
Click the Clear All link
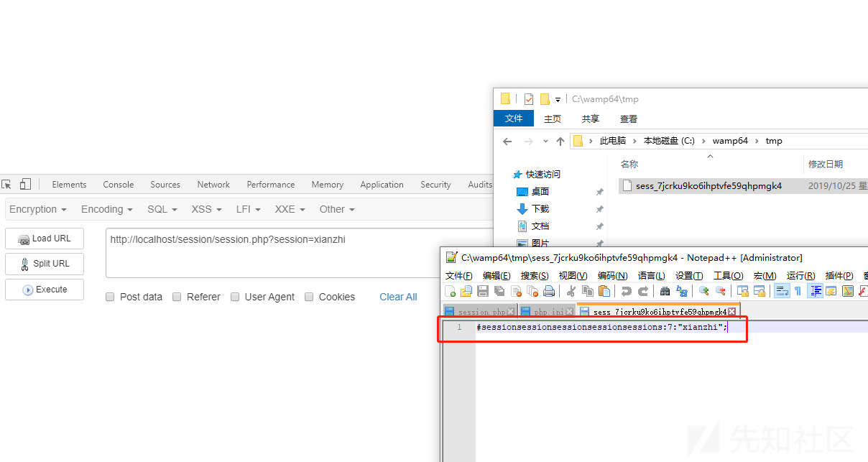398,297
